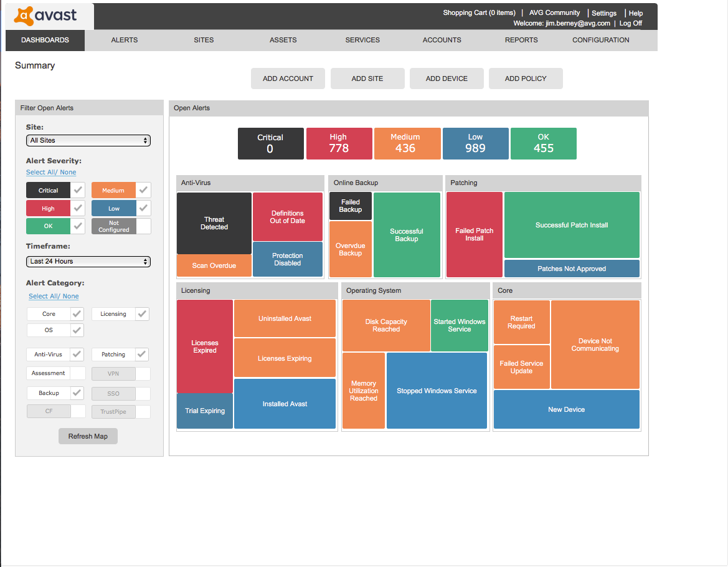Switch to the Assets tab

coord(283,40)
